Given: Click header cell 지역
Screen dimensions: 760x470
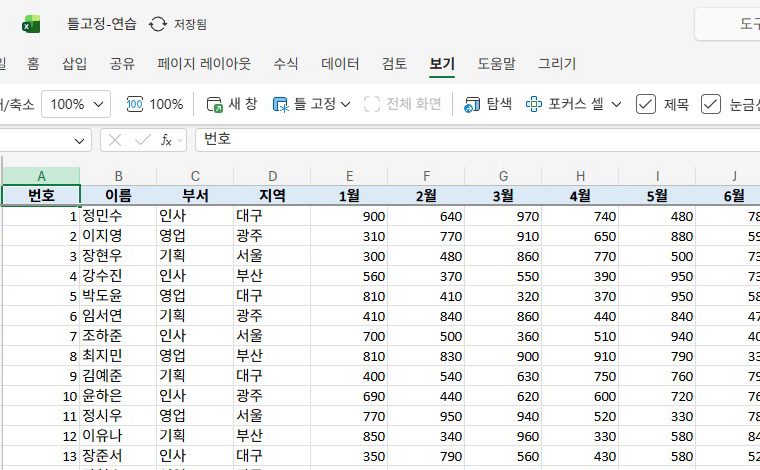Looking at the screenshot, I should pyautogui.click(x=272, y=195).
